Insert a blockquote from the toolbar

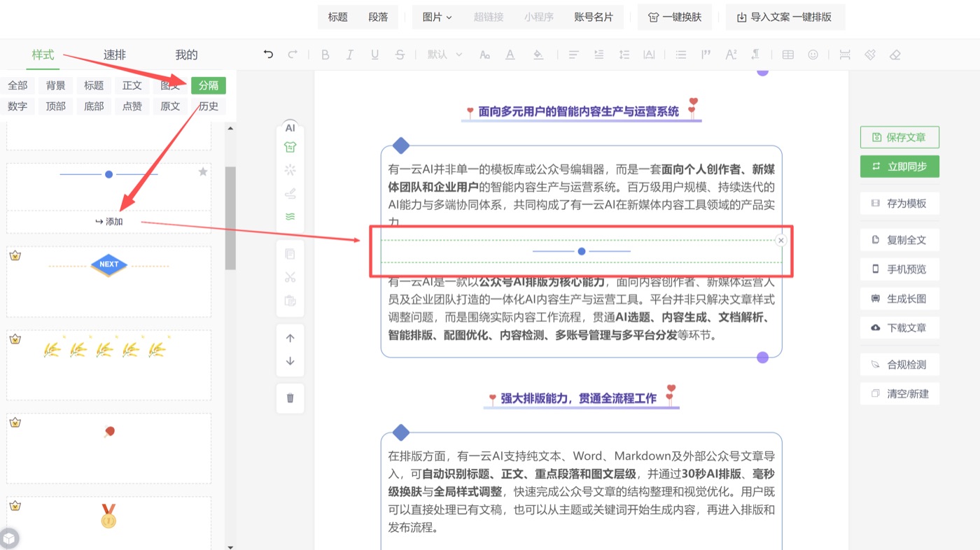pyautogui.click(x=706, y=55)
